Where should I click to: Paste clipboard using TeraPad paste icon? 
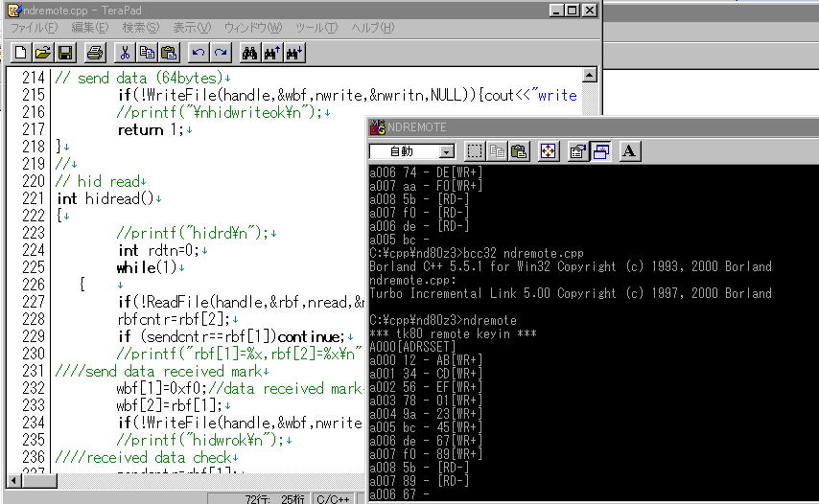[169, 53]
